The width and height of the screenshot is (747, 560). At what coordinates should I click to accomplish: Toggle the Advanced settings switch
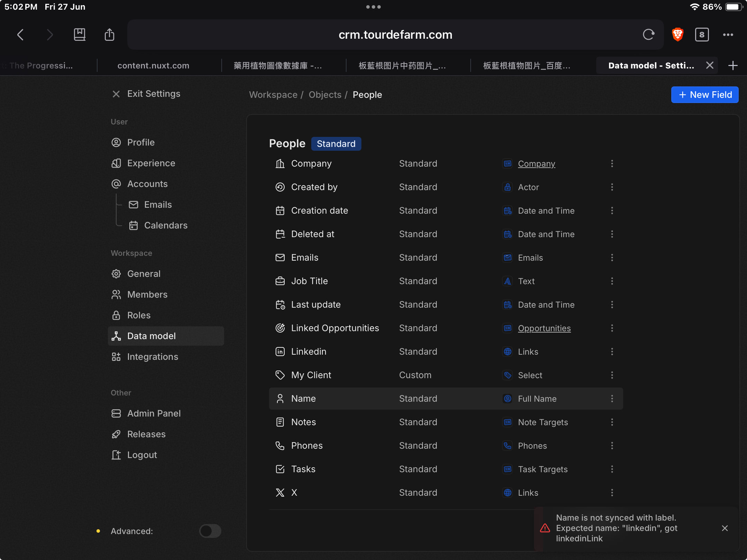pos(210,531)
